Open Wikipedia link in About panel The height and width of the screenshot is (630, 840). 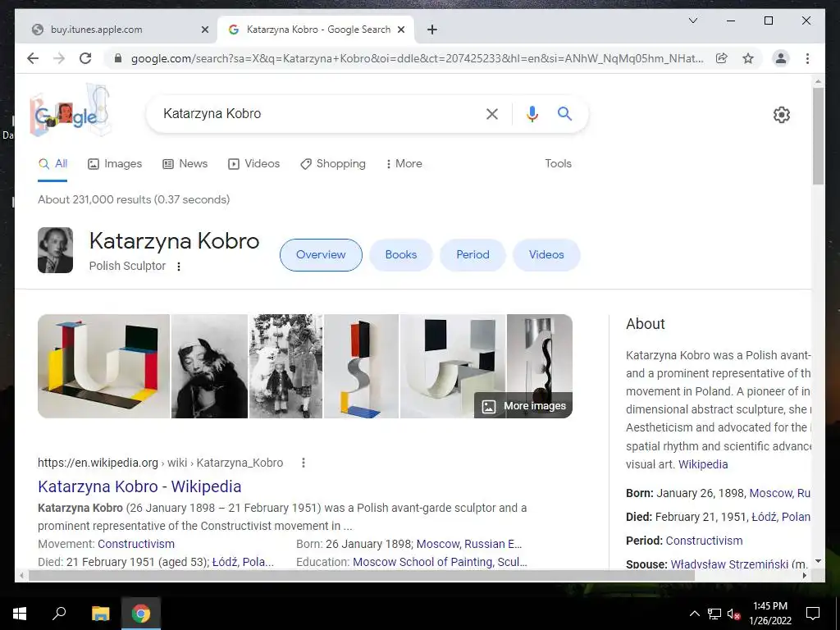[x=703, y=464]
